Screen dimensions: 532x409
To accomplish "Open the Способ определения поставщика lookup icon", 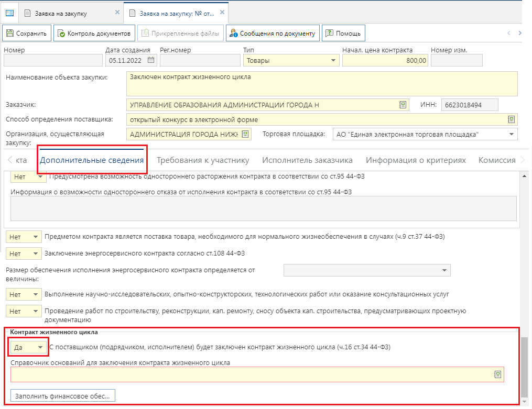I will [x=511, y=119].
